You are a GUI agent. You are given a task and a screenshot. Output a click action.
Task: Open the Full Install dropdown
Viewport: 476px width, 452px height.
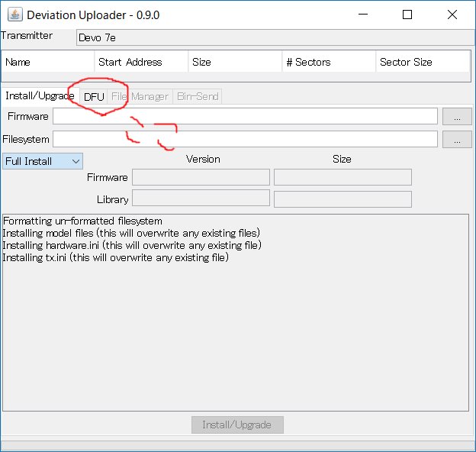tap(43, 161)
